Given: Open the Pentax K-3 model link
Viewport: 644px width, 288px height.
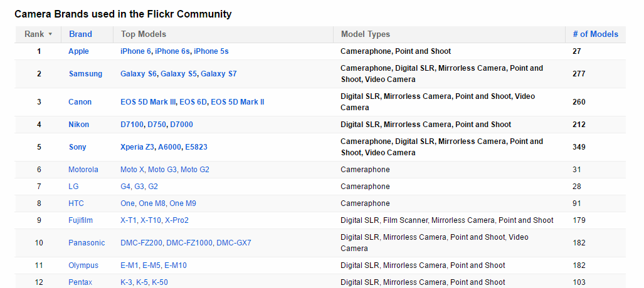Looking at the screenshot, I should [126, 282].
